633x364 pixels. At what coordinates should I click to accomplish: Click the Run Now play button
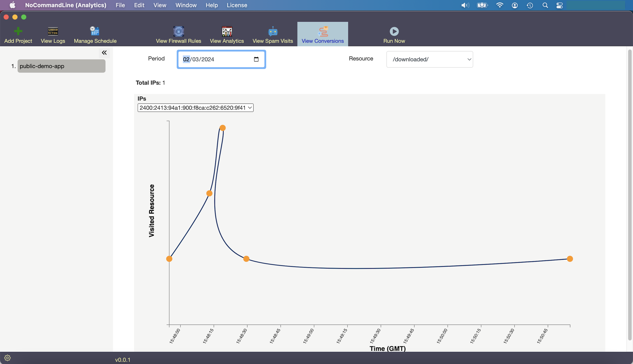[x=394, y=31]
